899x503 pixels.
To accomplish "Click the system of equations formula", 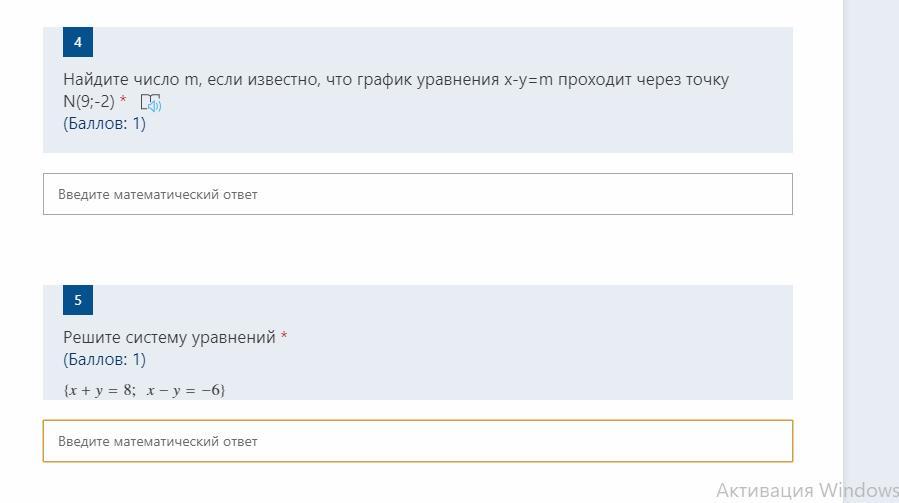I will point(144,390).
